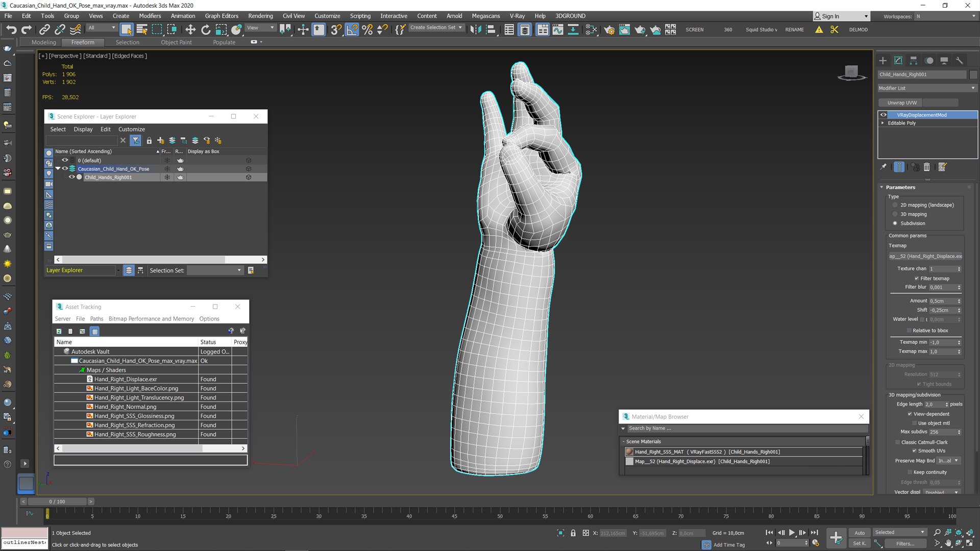Toggle the View-dependent checkbox
Screen dimensions: 980x551
(910, 414)
